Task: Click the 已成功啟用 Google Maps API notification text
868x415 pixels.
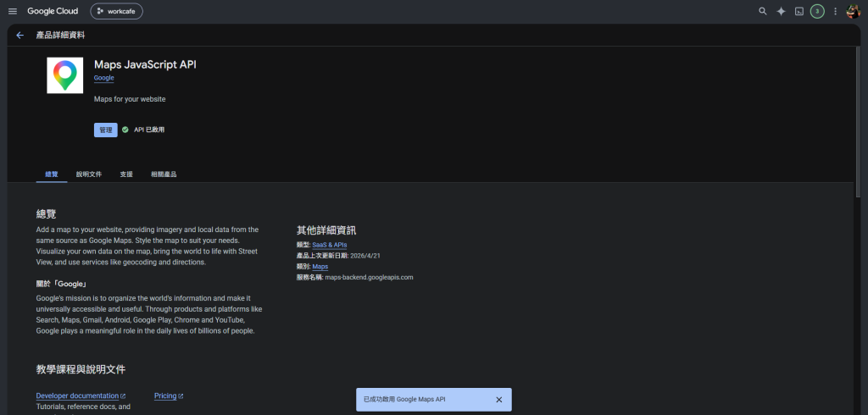Action: (x=404, y=399)
